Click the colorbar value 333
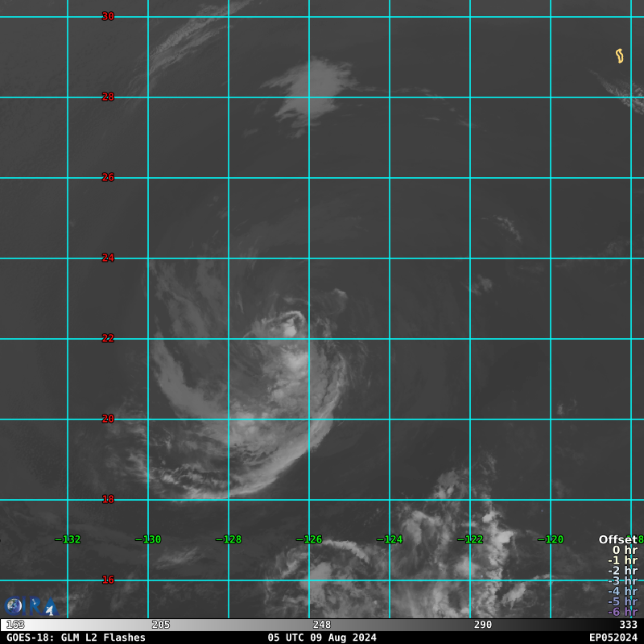The height and width of the screenshot is (644, 644). 629,625
